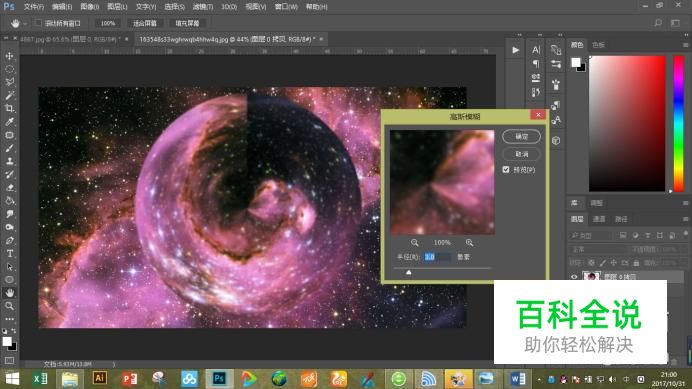Select the Brush tool
This screenshot has height=389, width=692.
(x=9, y=148)
